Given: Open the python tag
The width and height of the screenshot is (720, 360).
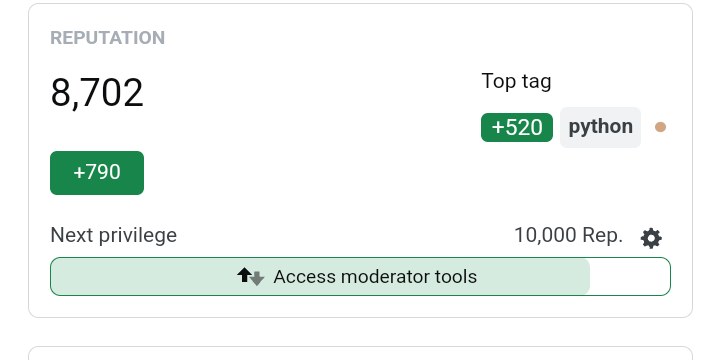Looking at the screenshot, I should [x=600, y=127].
